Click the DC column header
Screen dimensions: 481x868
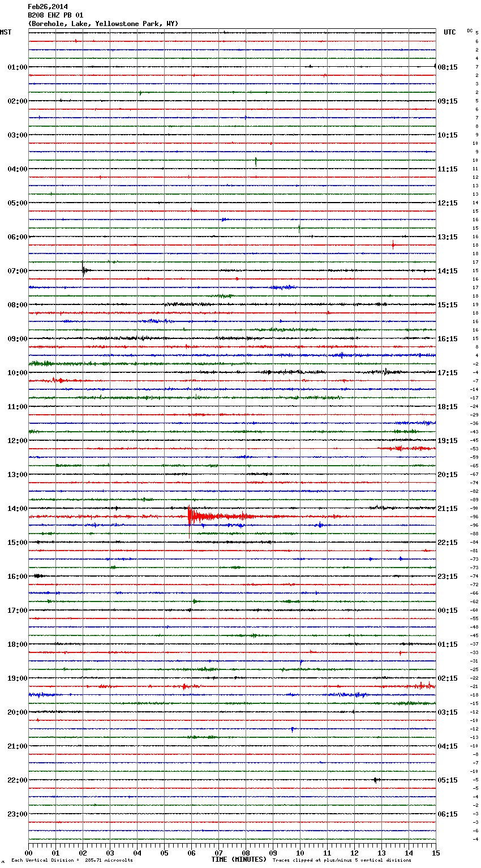(x=470, y=31)
